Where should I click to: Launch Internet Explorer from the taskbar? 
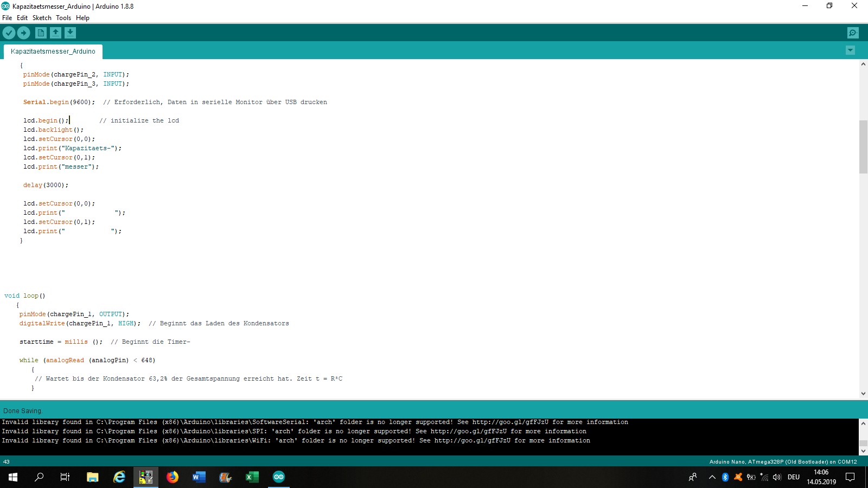click(x=119, y=477)
